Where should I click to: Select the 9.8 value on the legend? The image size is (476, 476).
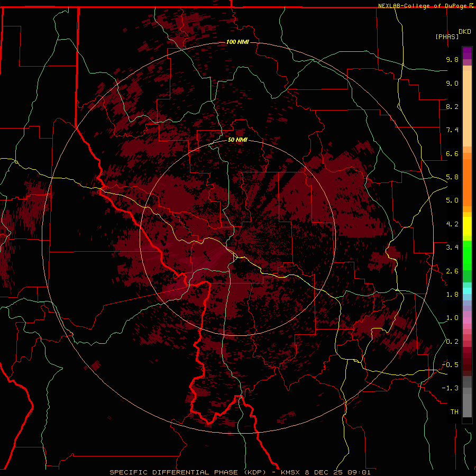tap(452, 59)
